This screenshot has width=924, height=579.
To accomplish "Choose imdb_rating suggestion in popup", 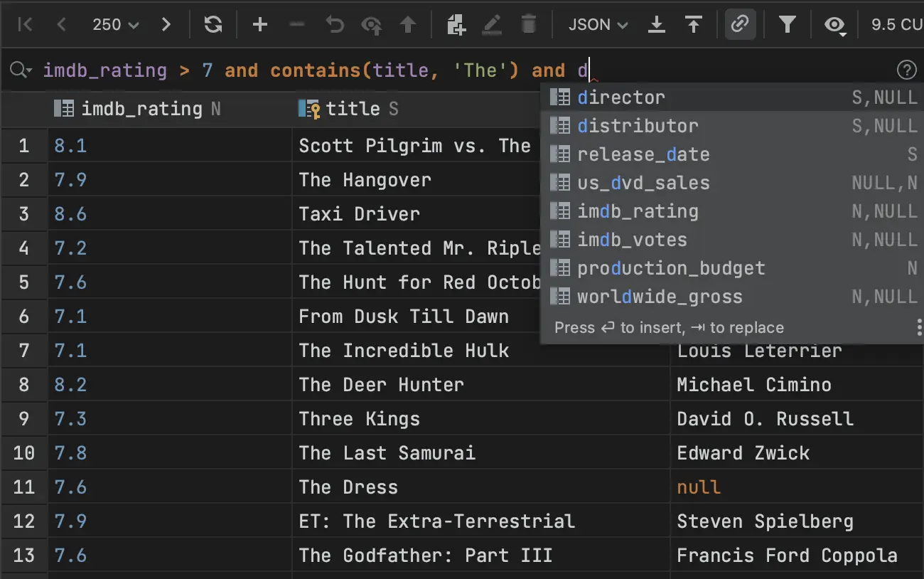I will [x=732, y=211].
